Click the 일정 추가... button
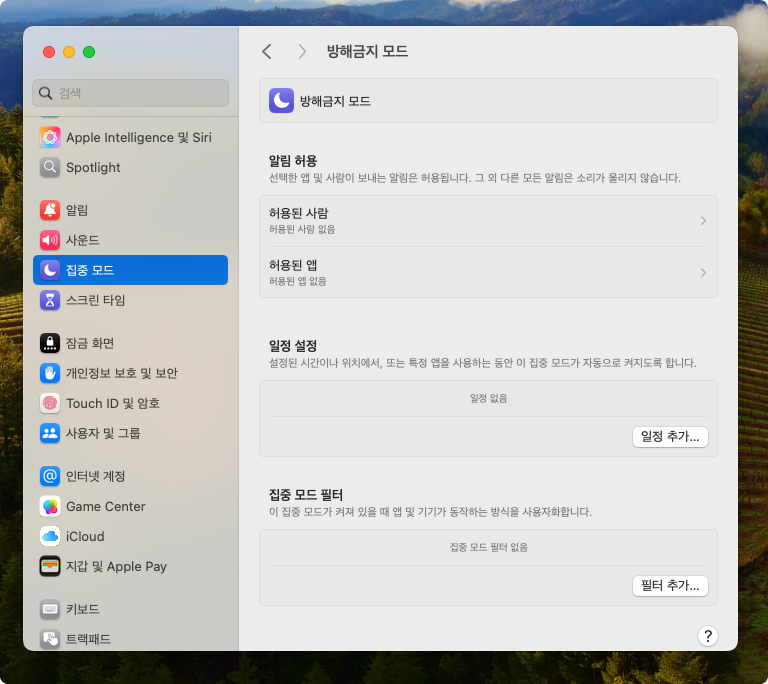This screenshot has width=768, height=684. click(x=670, y=436)
